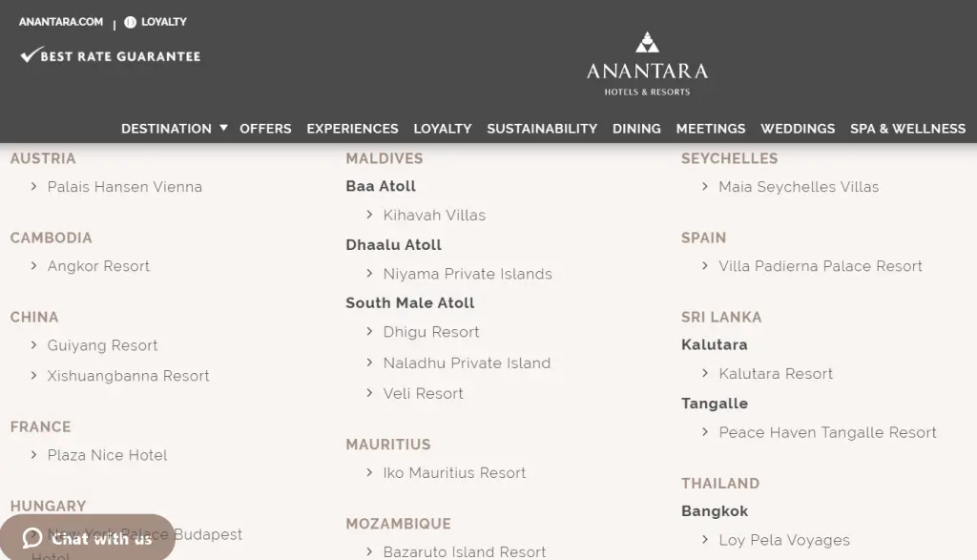Click the Anantara Hotels & Resorts logo
Image resolution: width=977 pixels, height=560 pixels.
pos(647,64)
